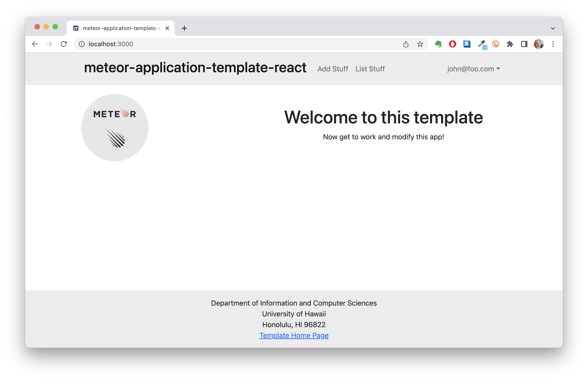
Task: Open the tab search chevron dropdown
Action: coord(553,28)
